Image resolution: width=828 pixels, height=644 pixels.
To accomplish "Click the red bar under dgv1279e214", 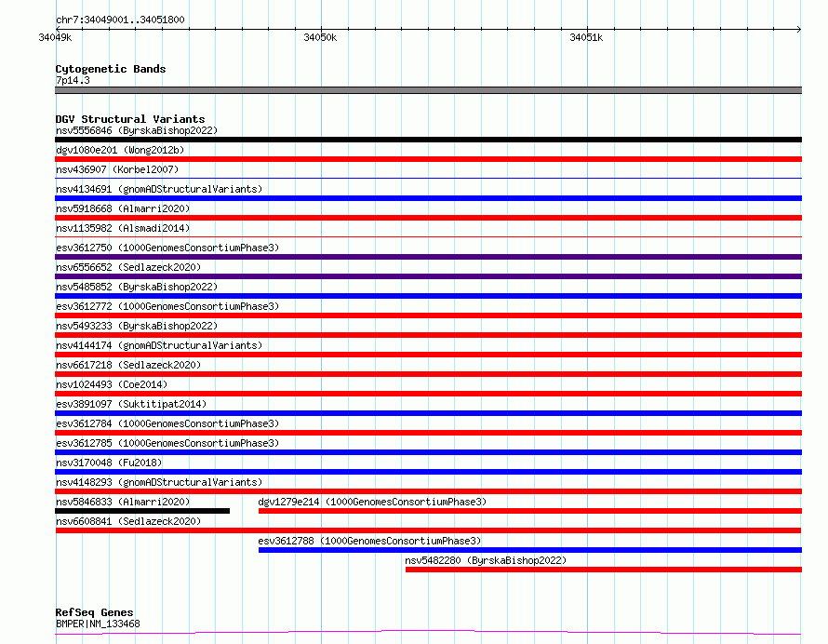I will 530,511.
